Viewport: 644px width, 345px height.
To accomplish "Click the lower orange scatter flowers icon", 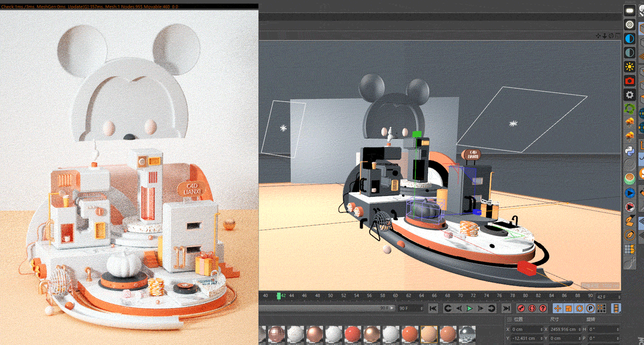I will (629, 136).
